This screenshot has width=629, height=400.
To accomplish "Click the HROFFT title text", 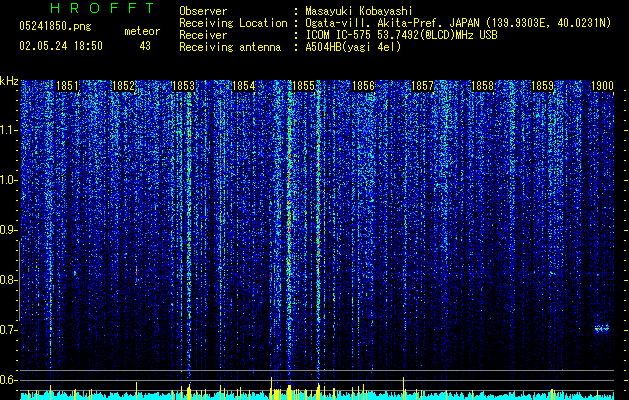I will pyautogui.click(x=102, y=8).
